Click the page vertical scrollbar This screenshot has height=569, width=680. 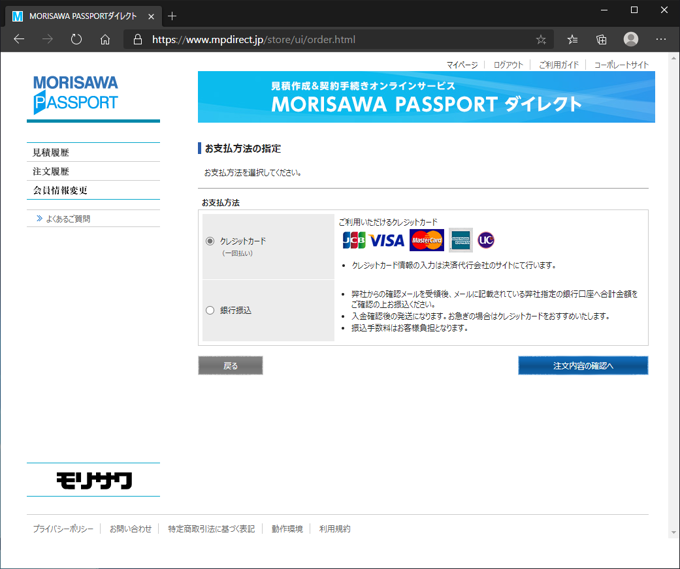(x=673, y=295)
